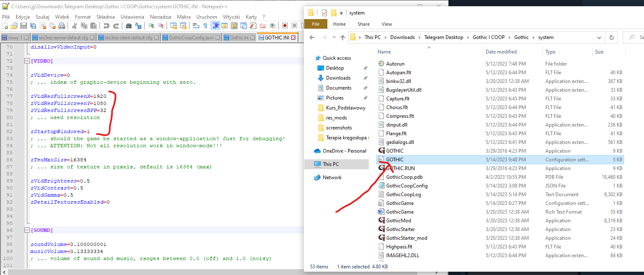Image resolution: width=644 pixels, height=275 pixels.
Task: Toggle show all characters pilcrow icon
Action: [205, 26]
